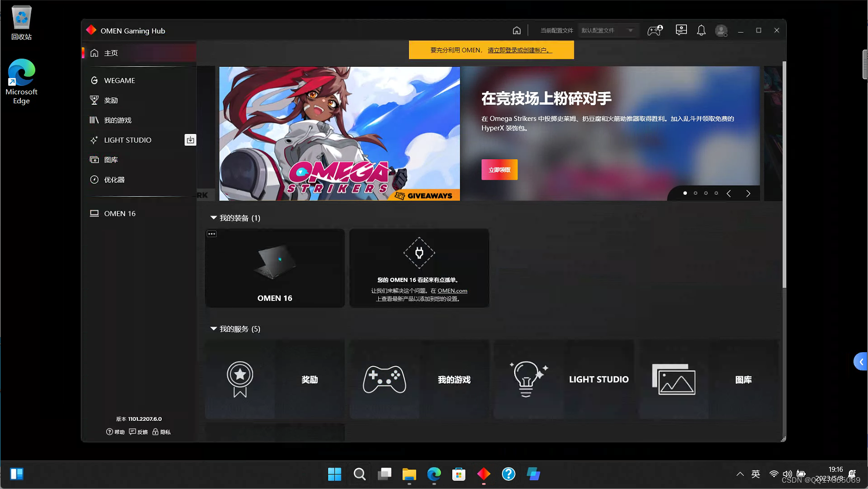This screenshot has width=868, height=489.
Task: Click the main content vertical scrollbar
Action: point(784,175)
